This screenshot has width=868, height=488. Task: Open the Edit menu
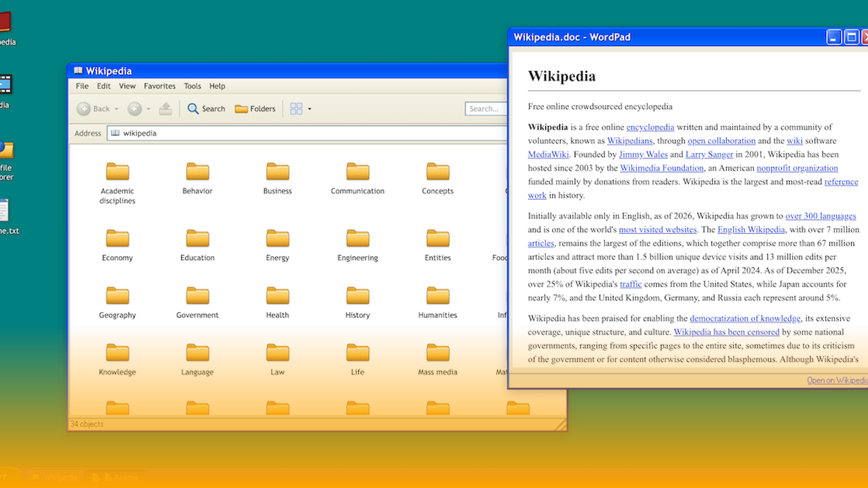point(104,86)
